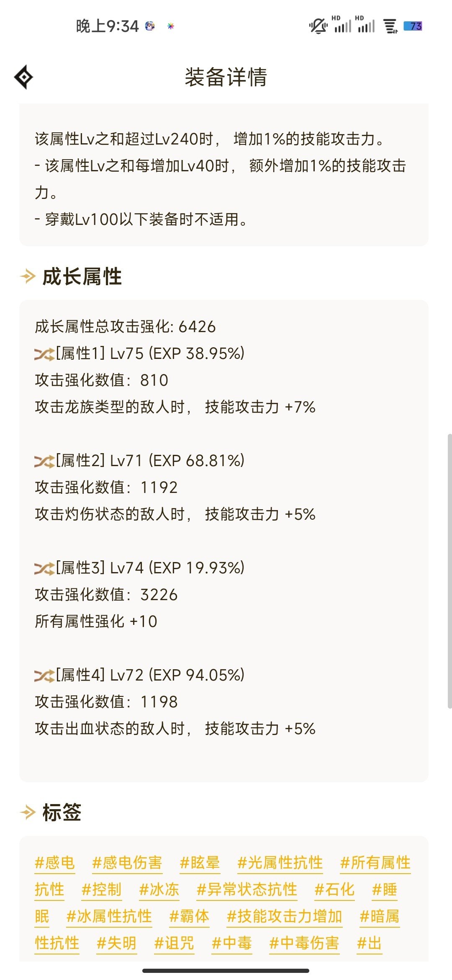
Task: Tap the bottom home gesture bar
Action: coord(226,970)
